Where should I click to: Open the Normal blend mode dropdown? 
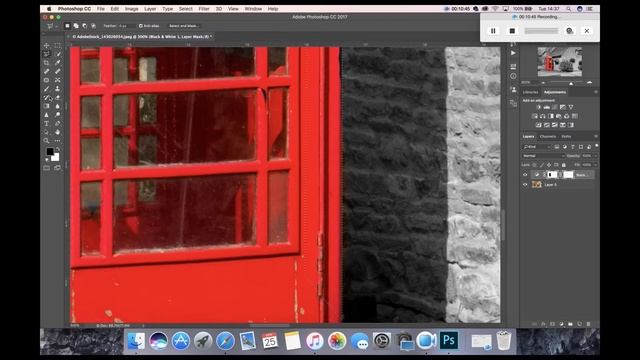pyautogui.click(x=543, y=156)
